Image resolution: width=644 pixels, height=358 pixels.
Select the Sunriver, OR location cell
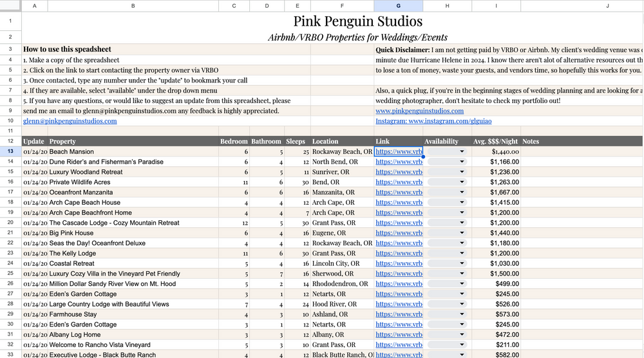point(342,172)
